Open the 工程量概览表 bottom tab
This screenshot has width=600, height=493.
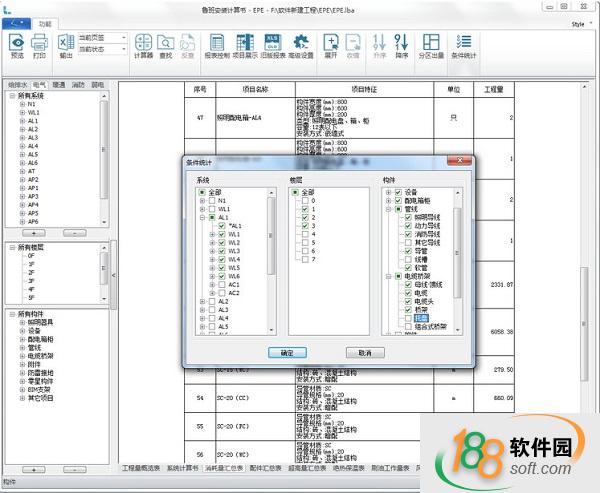(x=141, y=468)
